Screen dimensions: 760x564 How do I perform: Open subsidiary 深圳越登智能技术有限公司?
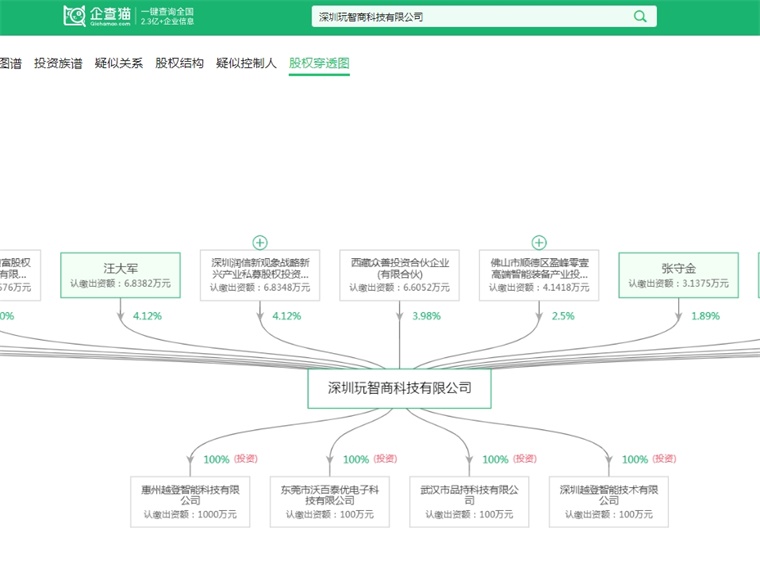609,502
